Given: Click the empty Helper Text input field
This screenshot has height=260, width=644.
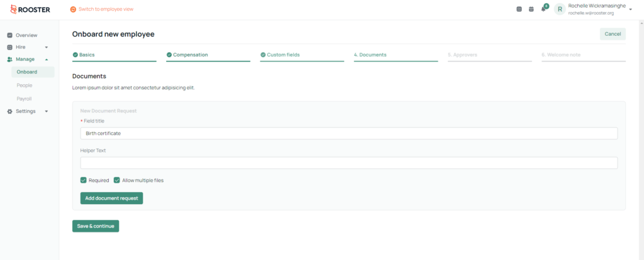Looking at the screenshot, I should [349, 163].
